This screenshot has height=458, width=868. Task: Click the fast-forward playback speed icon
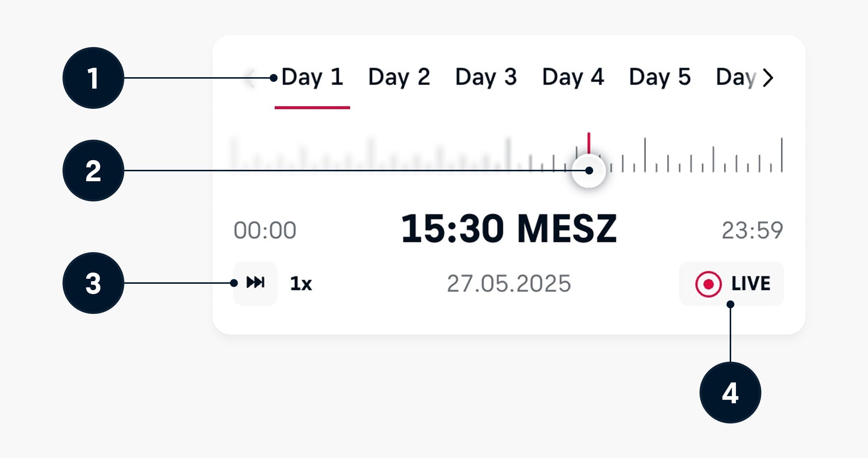coord(255,283)
